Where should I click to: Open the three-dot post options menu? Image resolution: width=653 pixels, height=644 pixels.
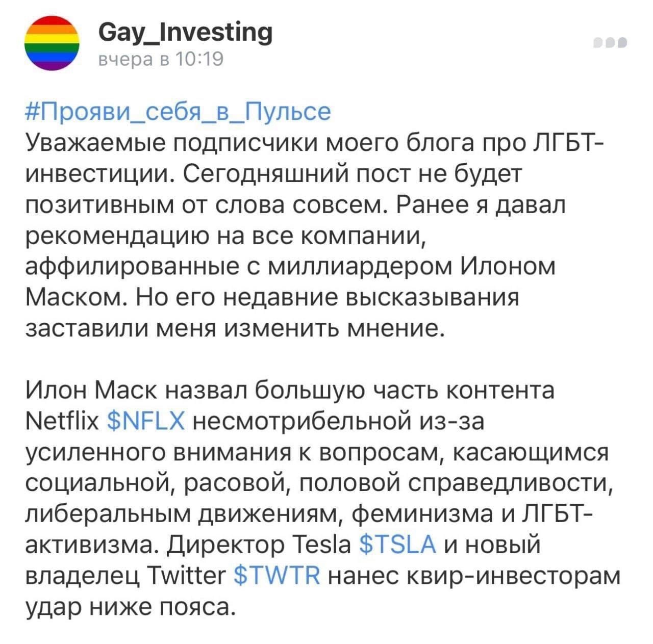coord(610,43)
